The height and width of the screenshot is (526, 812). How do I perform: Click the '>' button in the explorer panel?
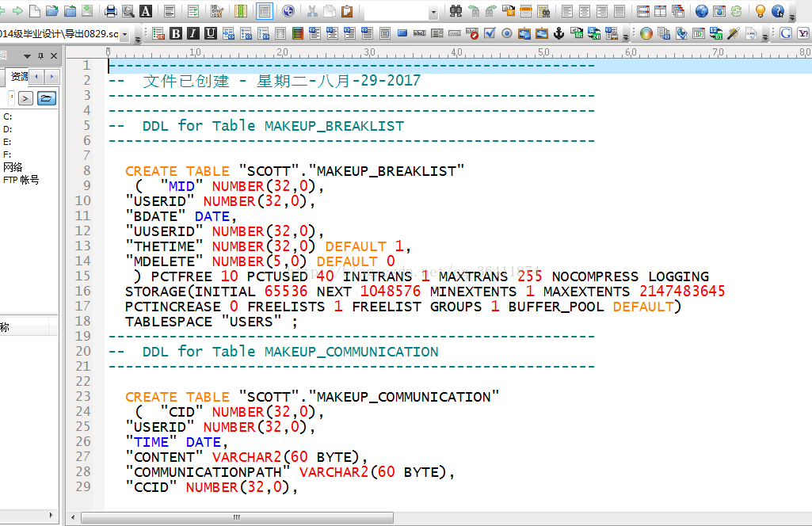tap(26, 98)
